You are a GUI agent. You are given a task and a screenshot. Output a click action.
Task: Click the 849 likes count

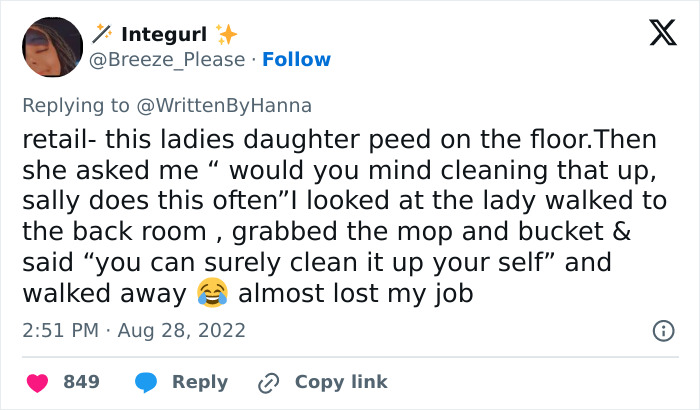pos(81,382)
